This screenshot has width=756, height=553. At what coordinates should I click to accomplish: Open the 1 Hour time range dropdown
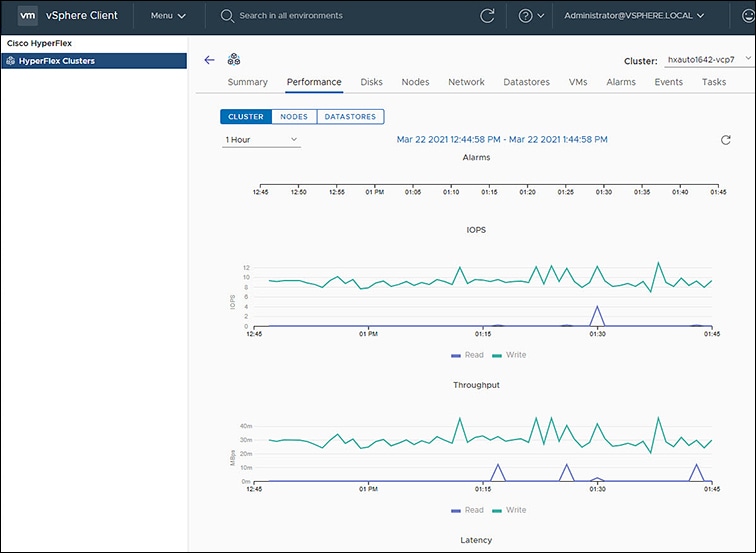(261, 140)
